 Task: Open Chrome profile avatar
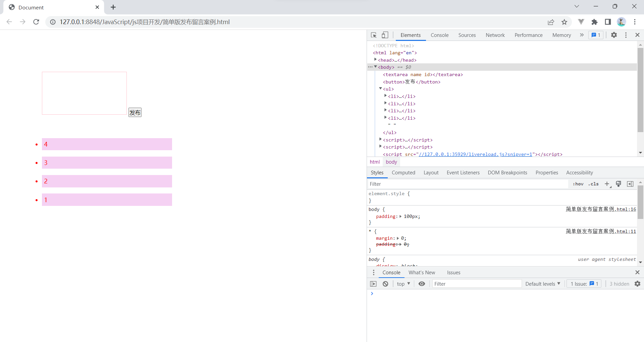pyautogui.click(x=622, y=22)
